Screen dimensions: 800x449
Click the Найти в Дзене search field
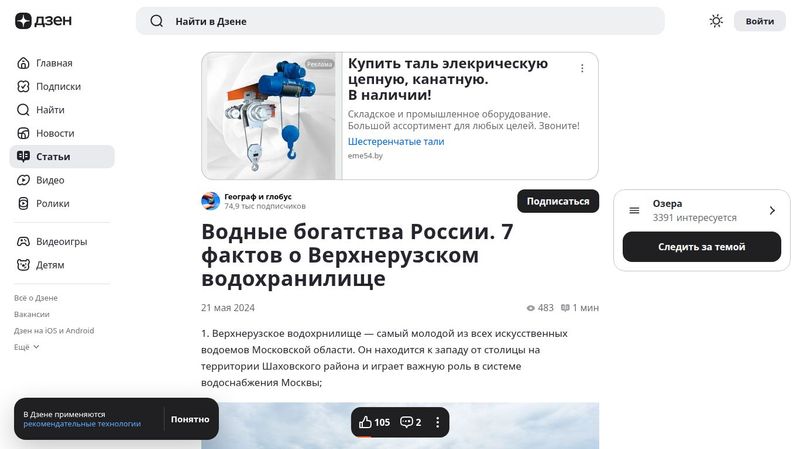[400, 21]
